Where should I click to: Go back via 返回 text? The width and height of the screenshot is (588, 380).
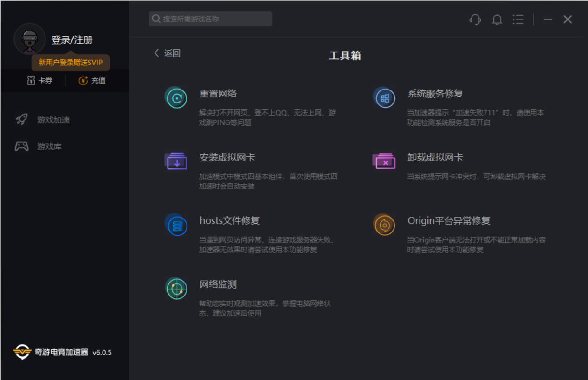tap(172, 53)
